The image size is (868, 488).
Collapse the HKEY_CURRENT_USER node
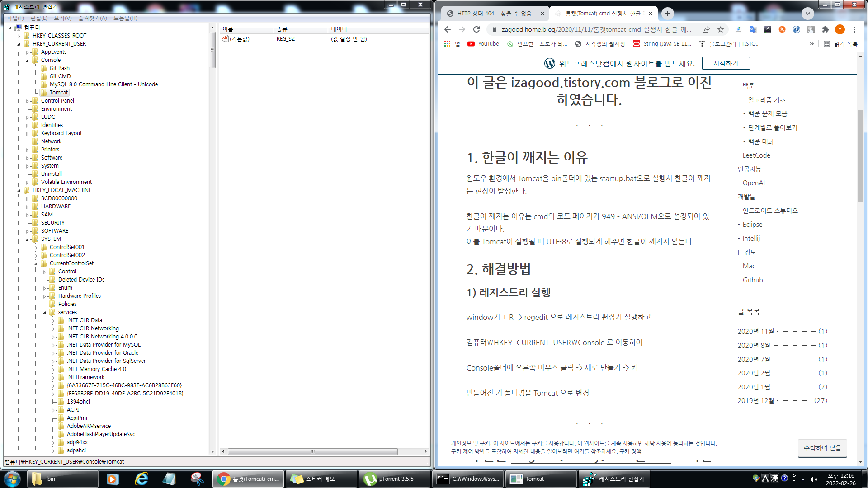[x=19, y=44]
